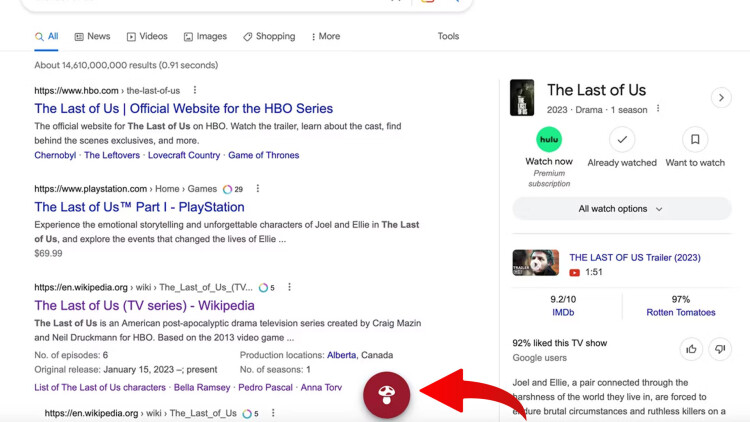Open three-dot menu for last wikipedia result
The image size is (750, 422).
[273, 413]
